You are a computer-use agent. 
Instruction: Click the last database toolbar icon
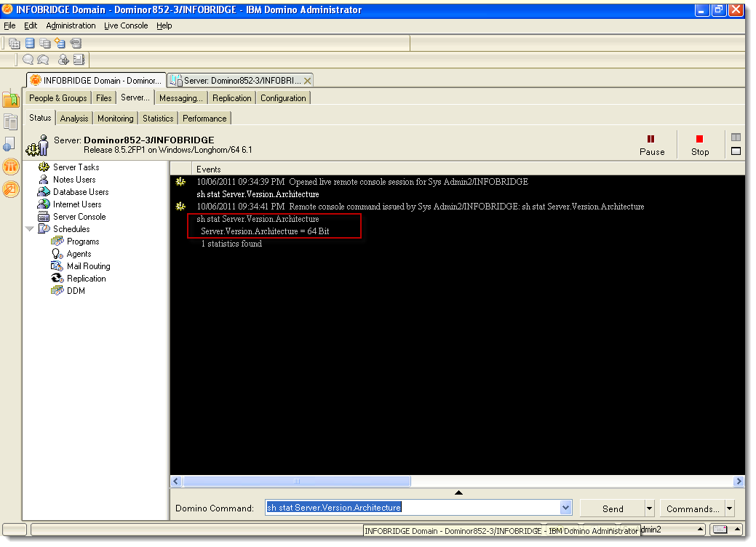tap(76, 44)
